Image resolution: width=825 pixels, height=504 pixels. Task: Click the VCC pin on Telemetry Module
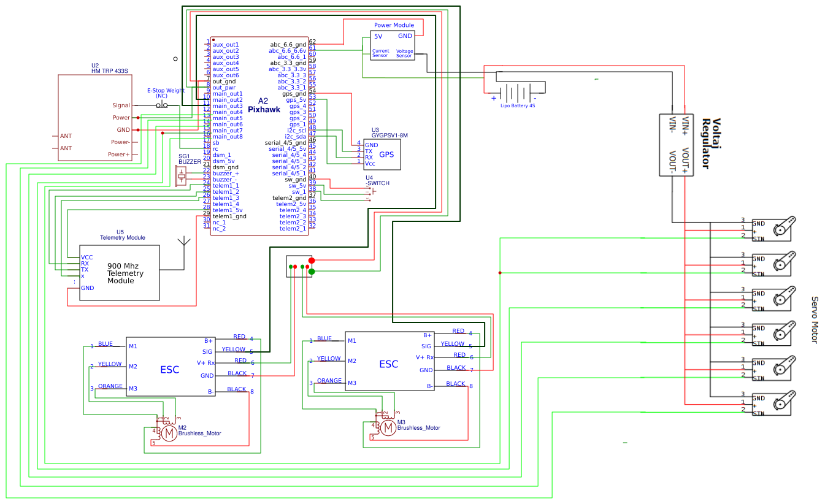[x=87, y=258]
